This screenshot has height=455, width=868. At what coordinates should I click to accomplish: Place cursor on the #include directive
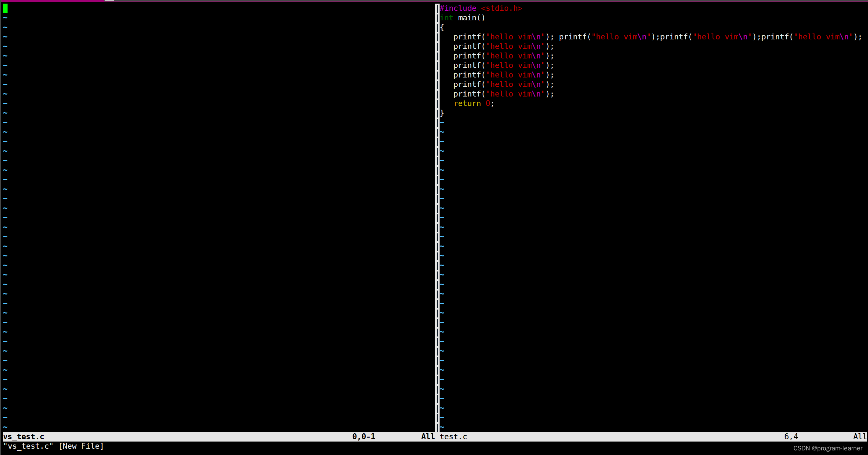coord(458,8)
